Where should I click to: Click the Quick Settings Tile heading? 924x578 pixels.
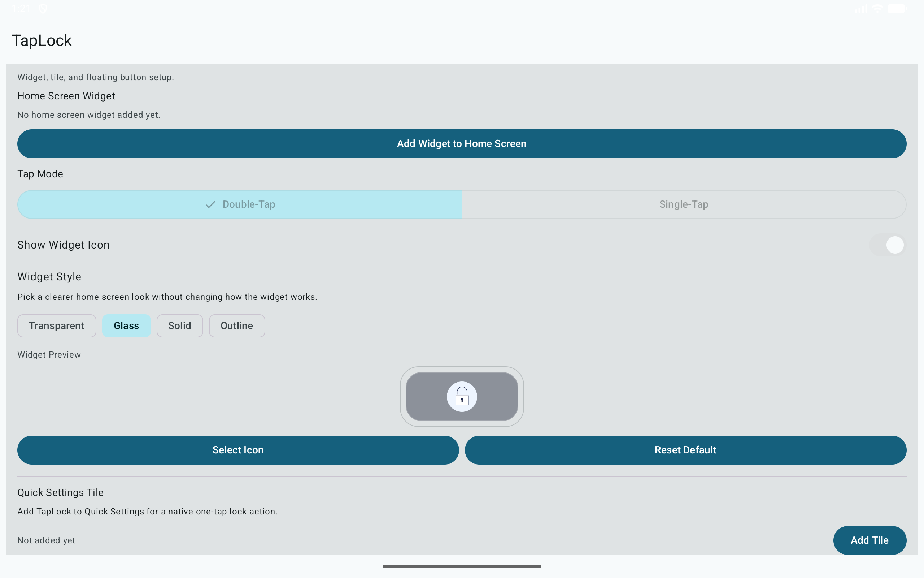coord(60,492)
